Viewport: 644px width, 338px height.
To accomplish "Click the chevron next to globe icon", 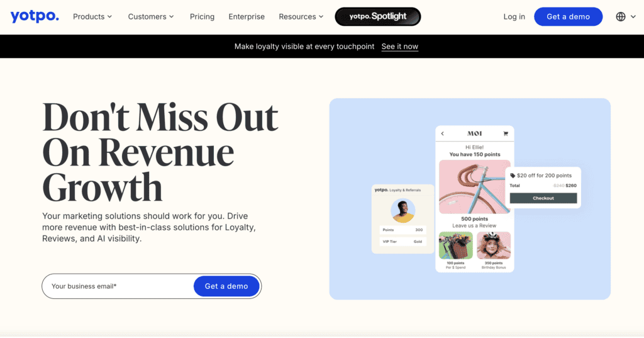I will [633, 17].
